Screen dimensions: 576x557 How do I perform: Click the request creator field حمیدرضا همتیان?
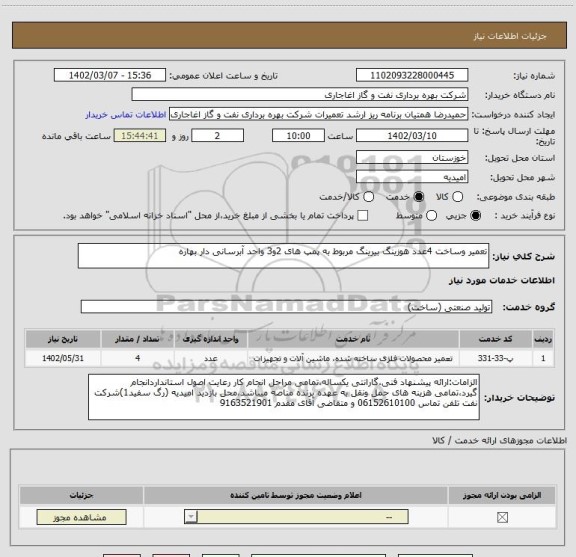click(x=318, y=115)
